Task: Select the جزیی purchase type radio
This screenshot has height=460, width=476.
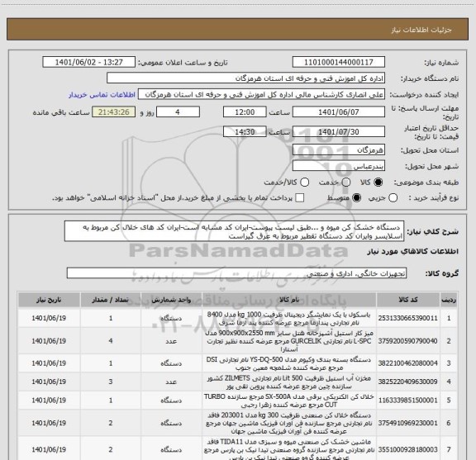Action: click(393, 198)
